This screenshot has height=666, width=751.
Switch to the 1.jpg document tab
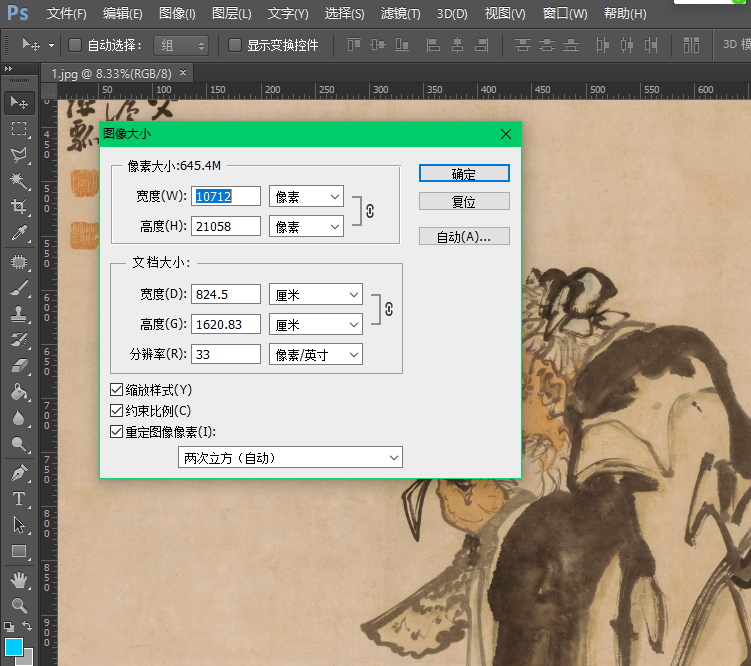[x=112, y=74]
